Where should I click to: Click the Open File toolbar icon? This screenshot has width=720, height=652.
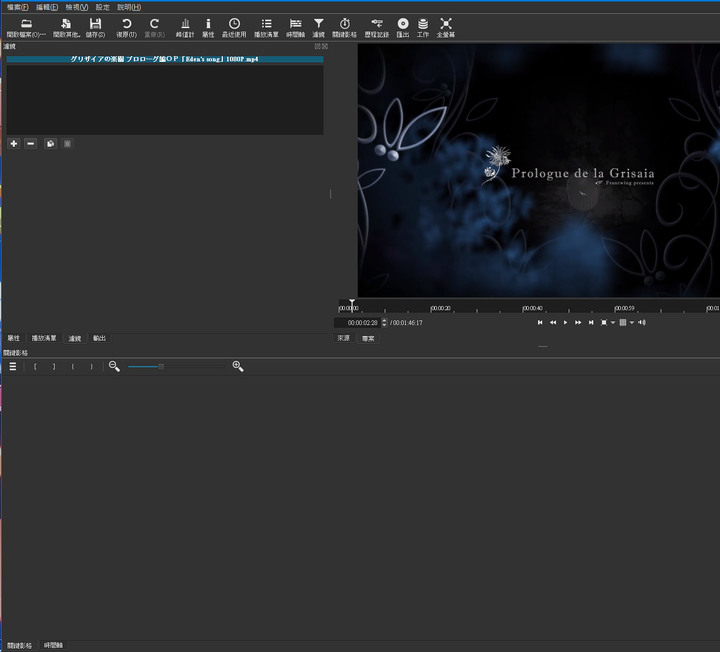coord(26,28)
